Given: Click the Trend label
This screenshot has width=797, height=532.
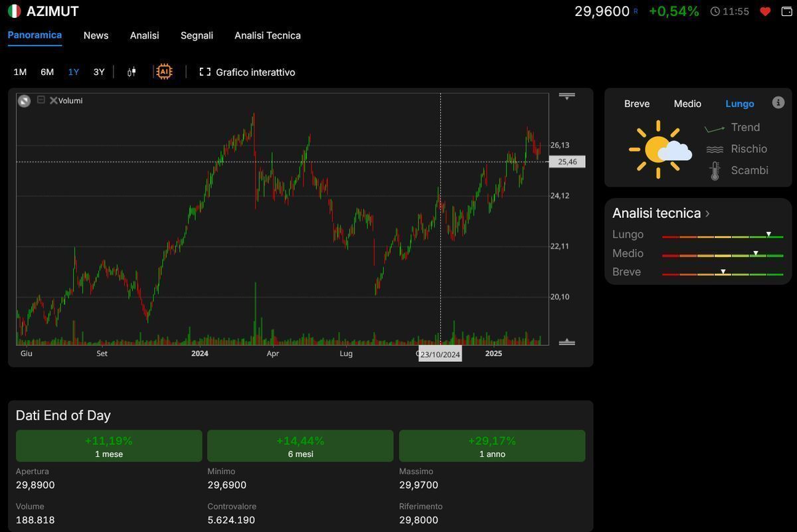Looking at the screenshot, I should pyautogui.click(x=745, y=128).
